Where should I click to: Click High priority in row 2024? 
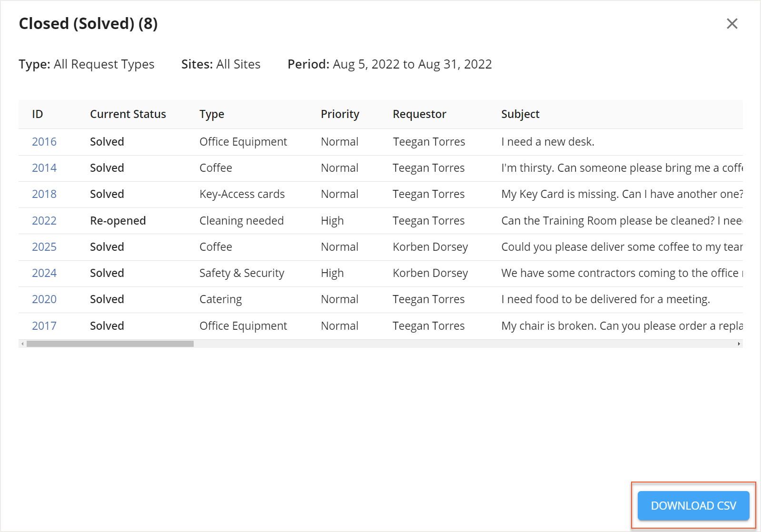coord(332,273)
